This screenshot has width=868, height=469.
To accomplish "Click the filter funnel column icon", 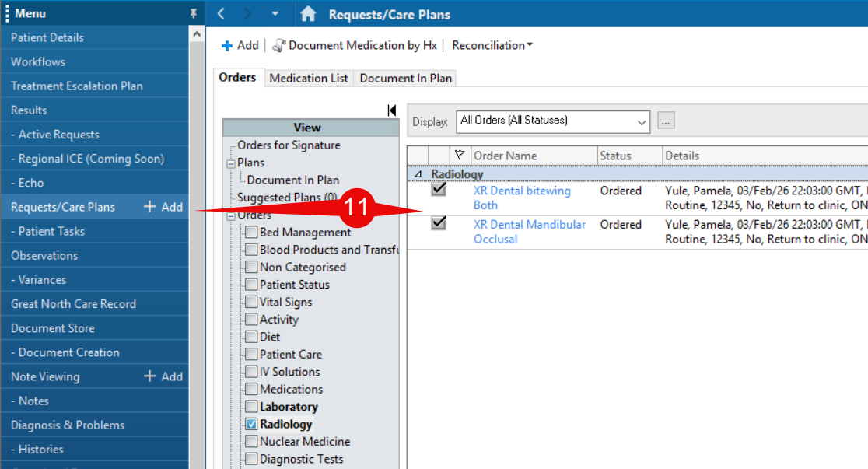I will 459,156.
